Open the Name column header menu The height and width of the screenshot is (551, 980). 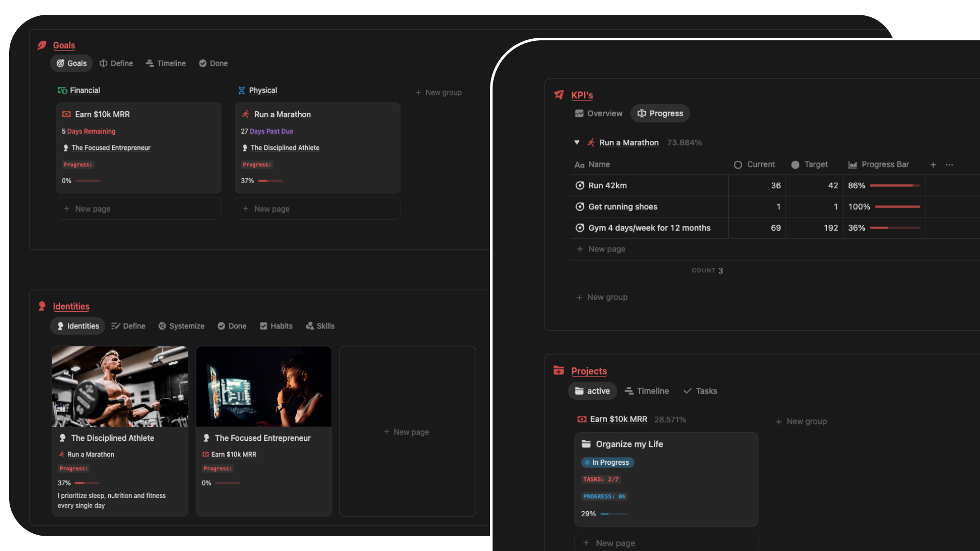(x=592, y=164)
